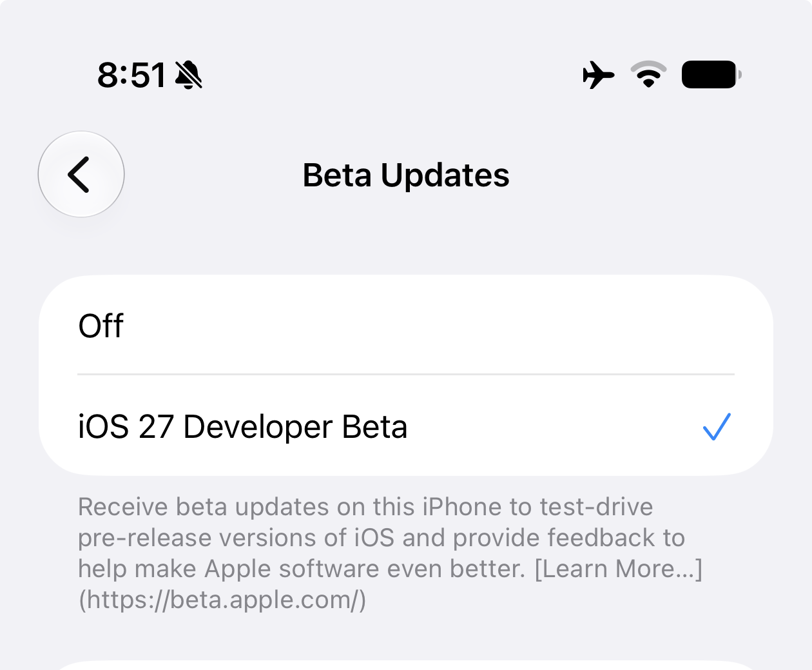This screenshot has height=670, width=812.
Task: Tap the word 'iPhone' in description
Action: click(462, 507)
